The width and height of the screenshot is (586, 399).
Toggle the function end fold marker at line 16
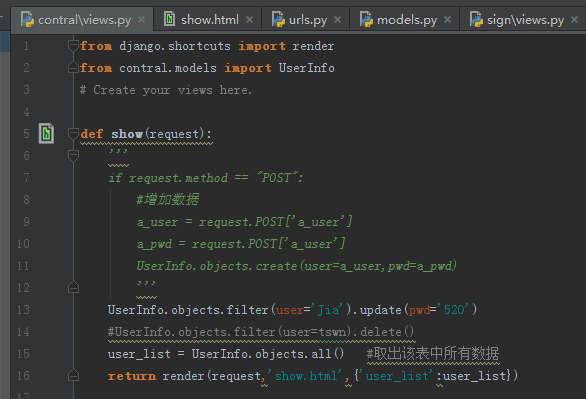(73, 375)
